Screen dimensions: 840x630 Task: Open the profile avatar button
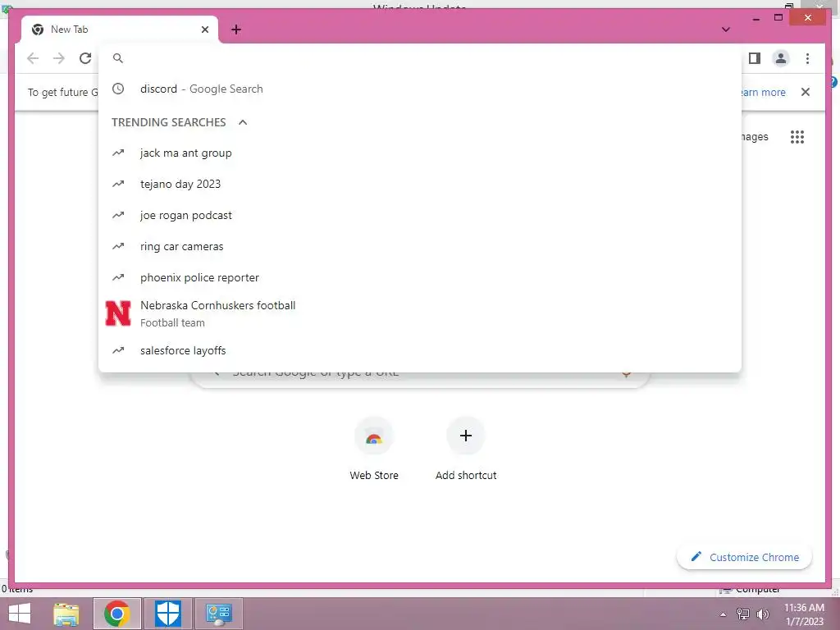point(781,58)
